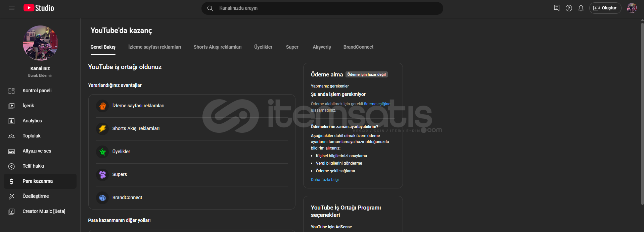
Task: Open Özelleştirme in sidebar
Action: click(40, 196)
